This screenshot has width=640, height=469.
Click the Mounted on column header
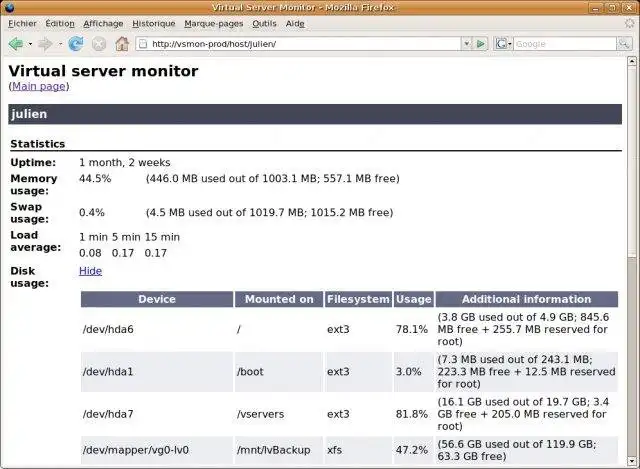point(279,299)
